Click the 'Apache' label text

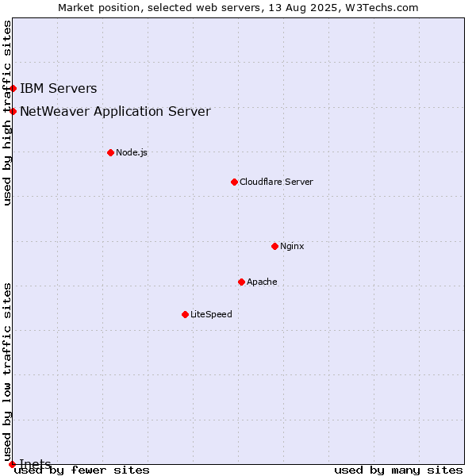[262, 282]
